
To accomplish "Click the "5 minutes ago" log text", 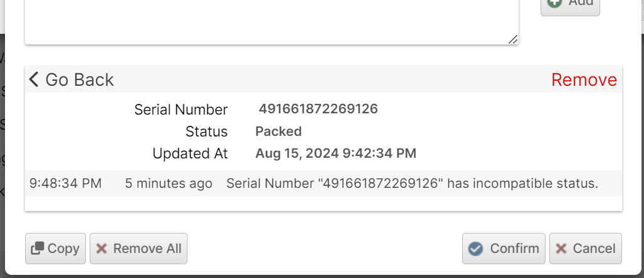I will click(168, 183).
